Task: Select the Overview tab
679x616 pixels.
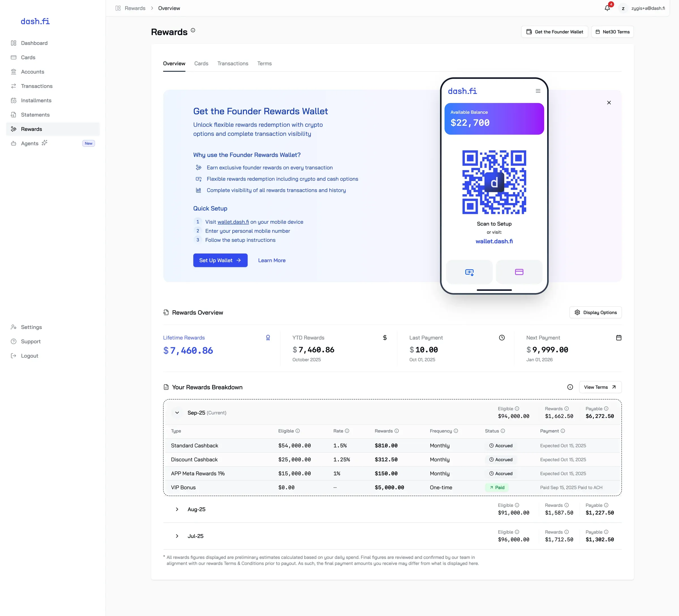Action: click(x=174, y=63)
